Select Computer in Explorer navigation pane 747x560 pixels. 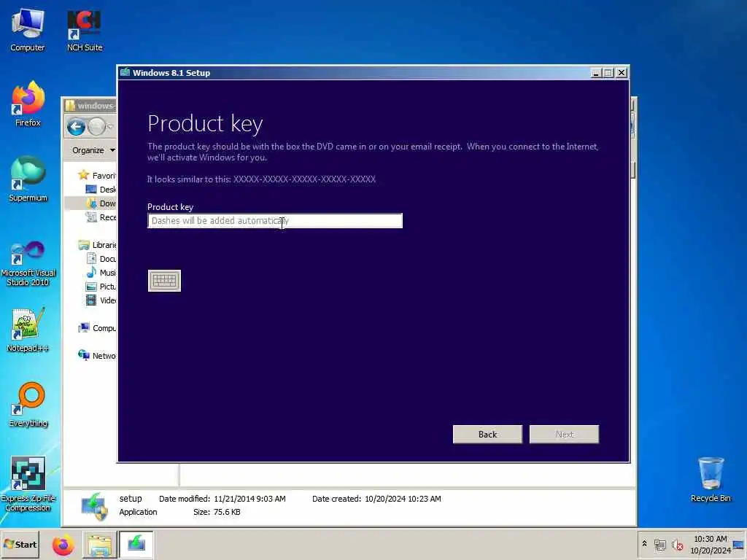(x=97, y=328)
